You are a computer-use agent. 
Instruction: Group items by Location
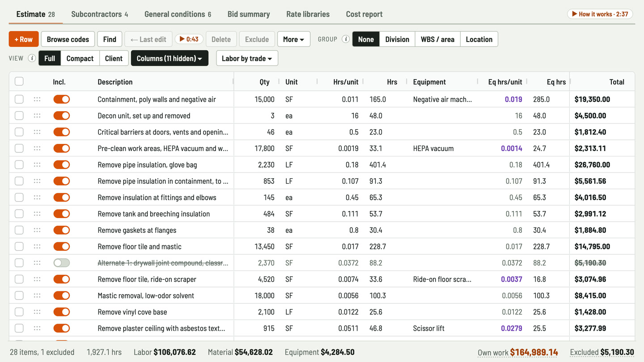click(479, 39)
